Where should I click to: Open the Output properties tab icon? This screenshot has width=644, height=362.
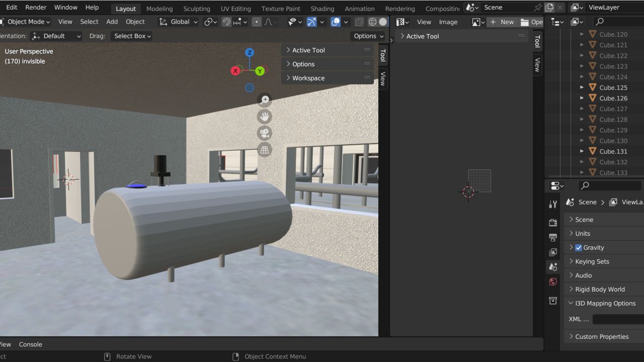coord(553,237)
